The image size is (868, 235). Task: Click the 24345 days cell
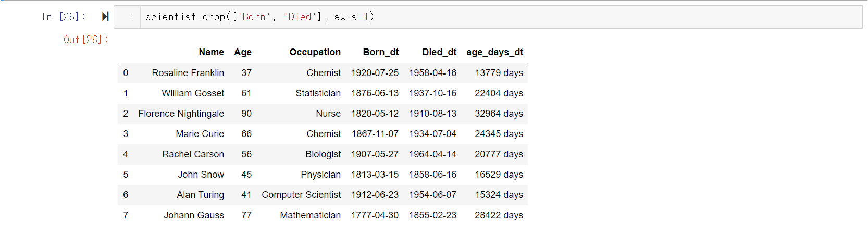point(499,134)
